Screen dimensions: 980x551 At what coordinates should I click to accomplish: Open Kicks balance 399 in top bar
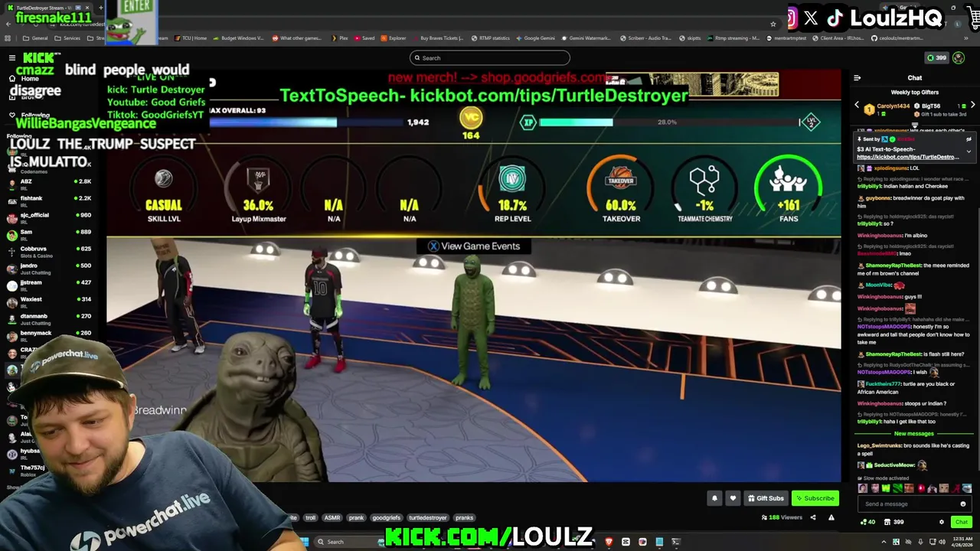pyautogui.click(x=936, y=58)
